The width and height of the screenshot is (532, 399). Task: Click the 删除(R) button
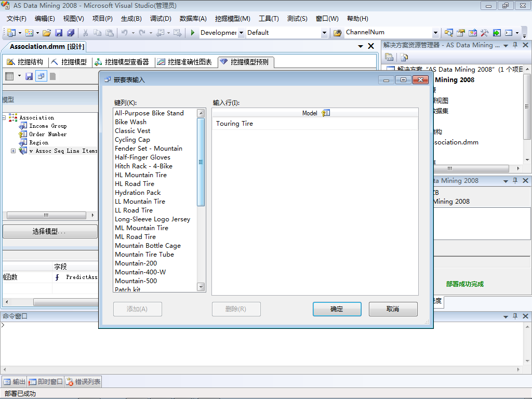(236, 309)
